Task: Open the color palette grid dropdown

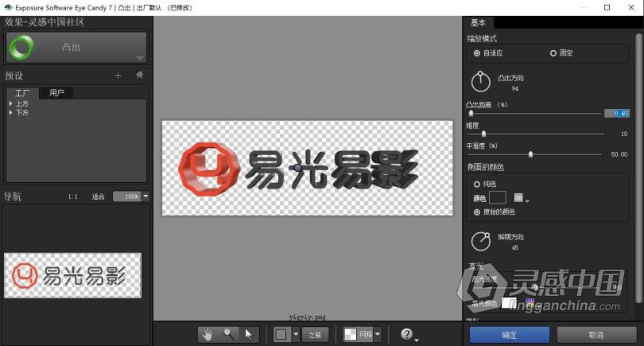Action: click(x=522, y=199)
